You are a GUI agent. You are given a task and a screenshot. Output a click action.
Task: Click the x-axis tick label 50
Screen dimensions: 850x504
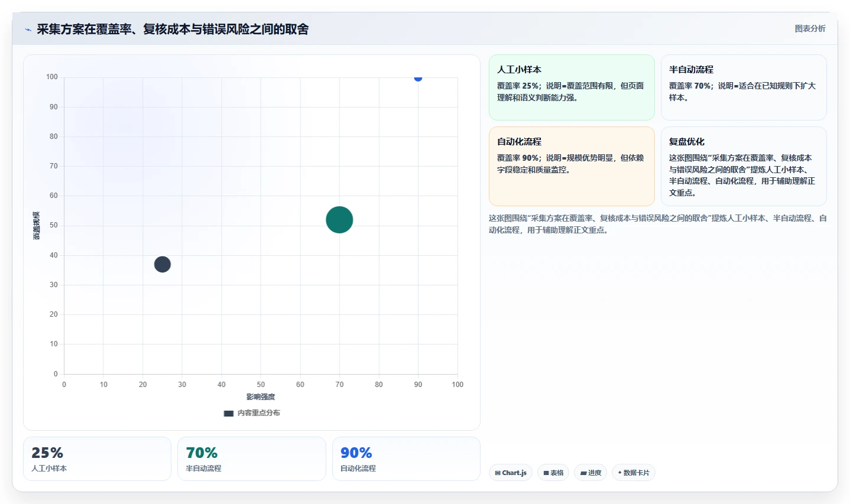tap(261, 385)
